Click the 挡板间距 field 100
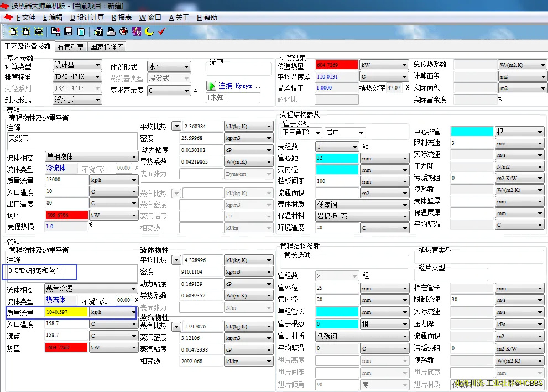548x392 pixels. [x=337, y=181]
